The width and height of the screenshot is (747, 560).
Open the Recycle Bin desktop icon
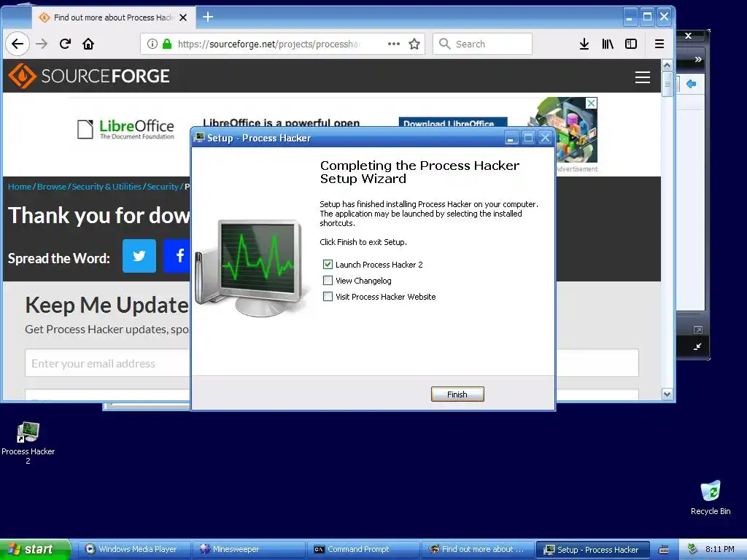tap(711, 498)
